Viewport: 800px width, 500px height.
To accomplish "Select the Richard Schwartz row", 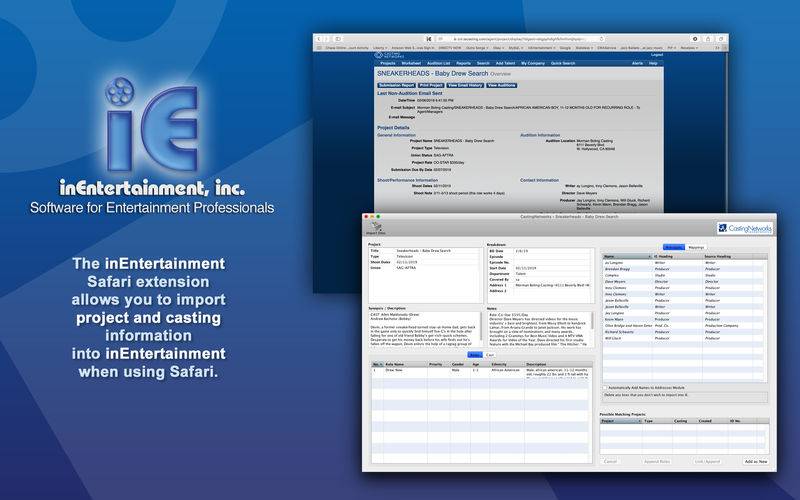I will (684, 332).
